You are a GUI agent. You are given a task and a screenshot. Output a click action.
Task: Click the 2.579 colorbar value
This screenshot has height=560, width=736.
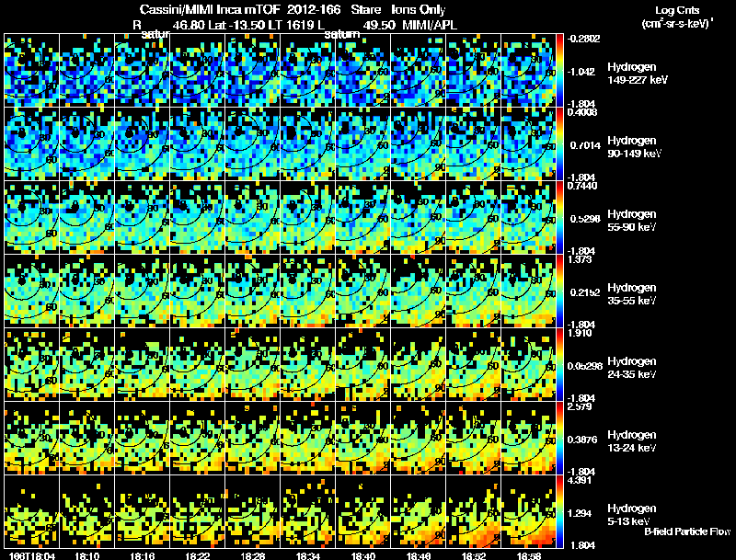click(x=580, y=406)
